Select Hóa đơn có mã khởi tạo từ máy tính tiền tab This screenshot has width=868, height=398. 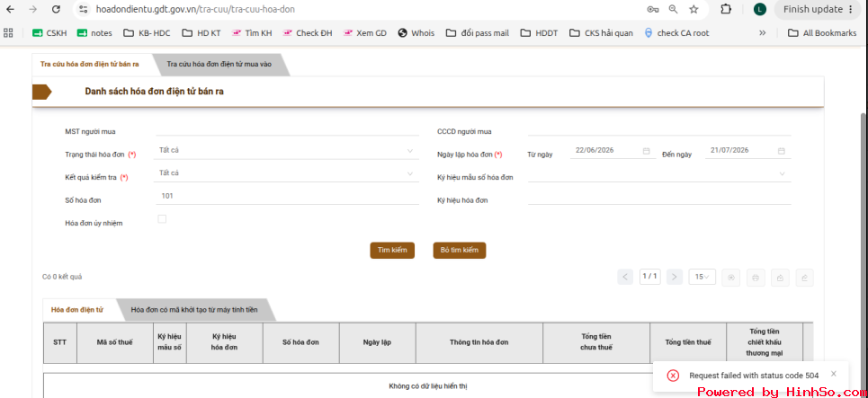pyautogui.click(x=194, y=310)
